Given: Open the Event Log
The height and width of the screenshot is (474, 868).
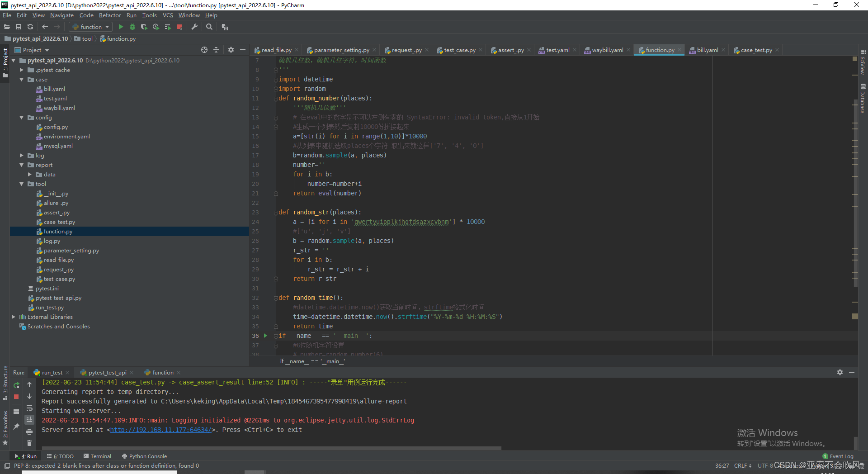Looking at the screenshot, I should (838, 456).
